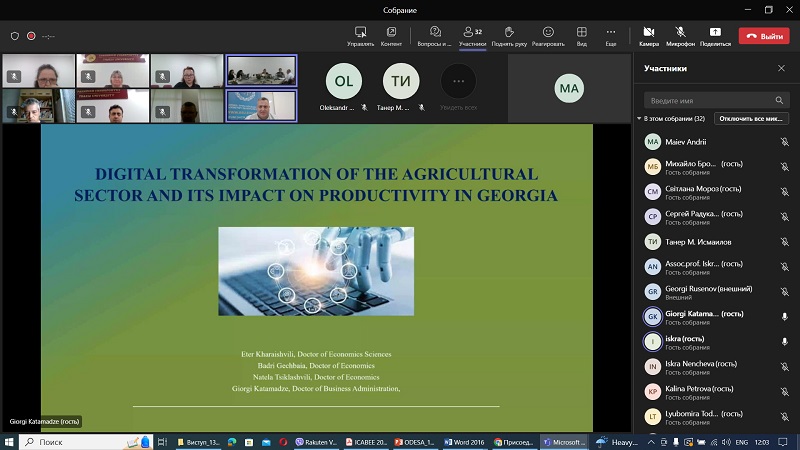
Task: Open the Manage (Управлять) control
Action: [x=360, y=35]
